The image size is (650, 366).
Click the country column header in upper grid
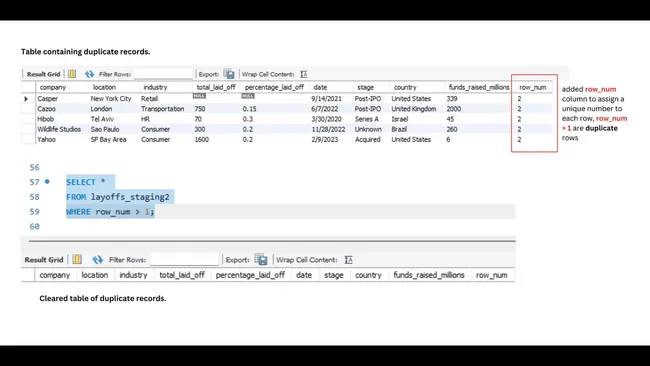pos(405,87)
